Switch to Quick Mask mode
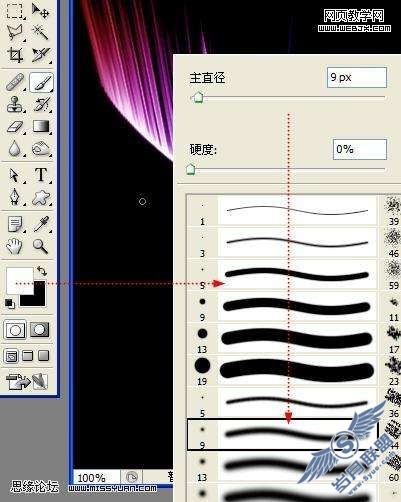This screenshot has height=502, width=401. coord(40,330)
